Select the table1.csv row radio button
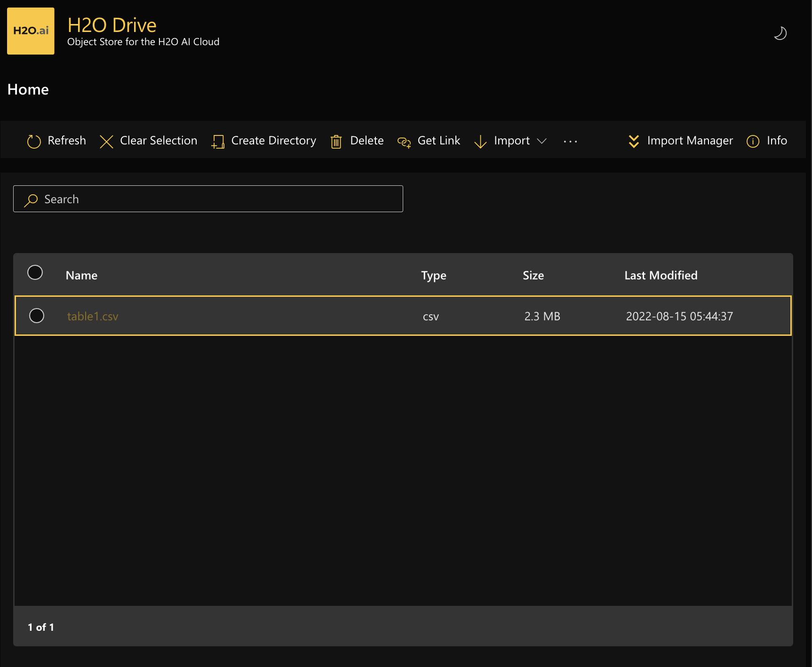 click(x=37, y=316)
